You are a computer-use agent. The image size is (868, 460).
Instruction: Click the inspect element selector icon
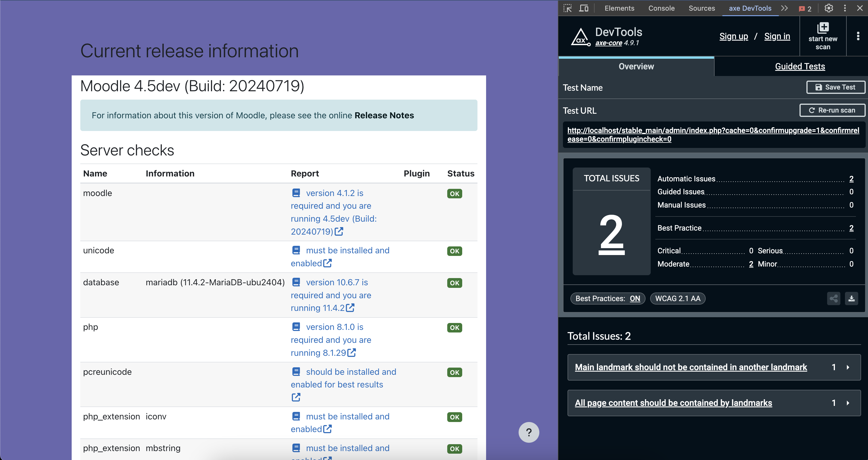pos(568,8)
